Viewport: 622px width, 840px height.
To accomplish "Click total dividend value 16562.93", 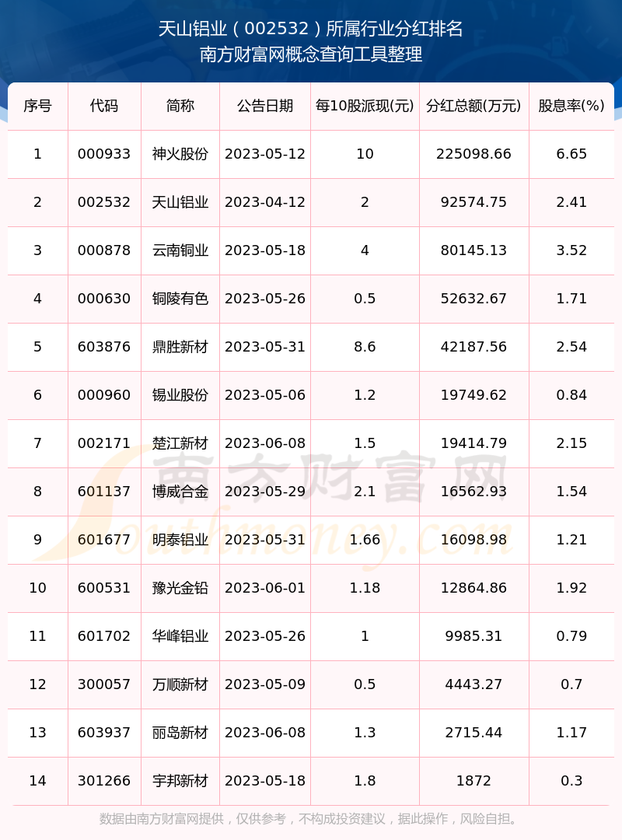I will coord(473,492).
